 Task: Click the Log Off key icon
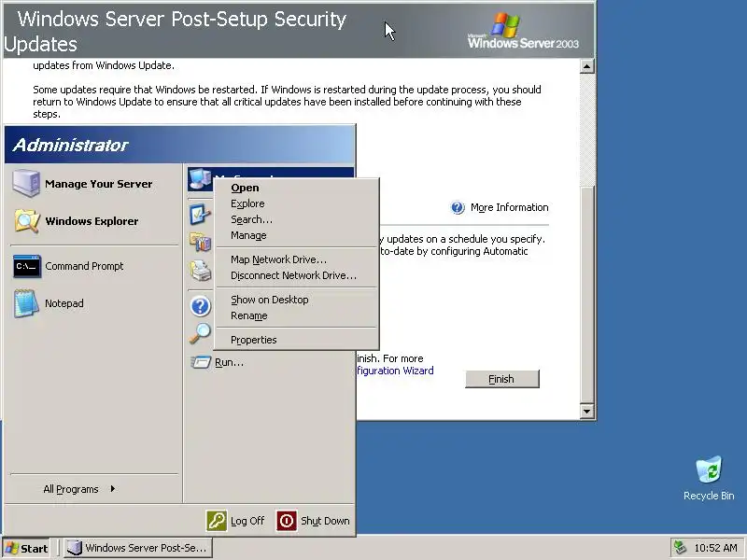[217, 521]
